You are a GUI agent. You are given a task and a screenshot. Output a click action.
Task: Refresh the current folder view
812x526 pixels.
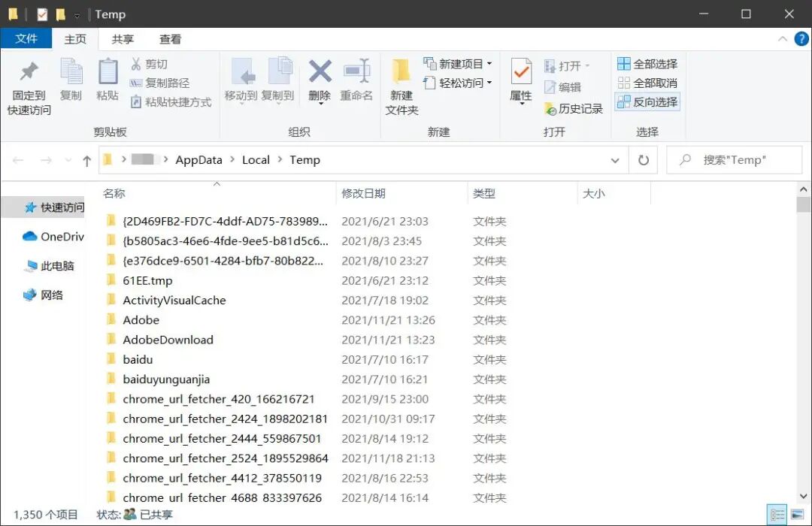pos(644,160)
